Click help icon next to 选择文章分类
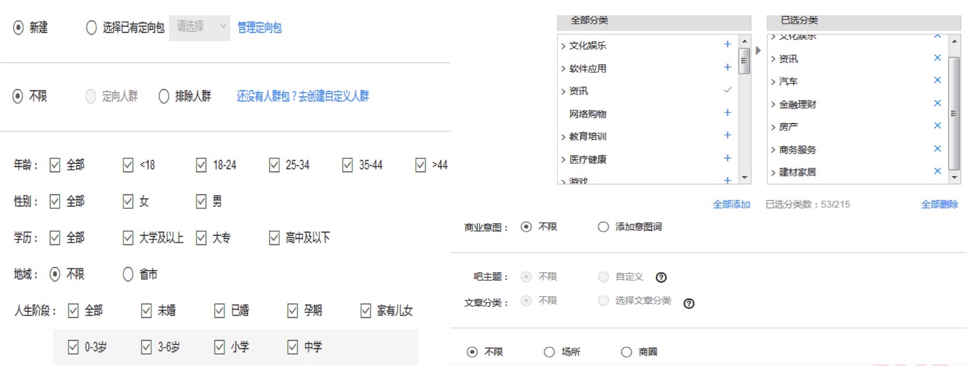Image resolution: width=980 pixels, height=366 pixels. point(689,303)
